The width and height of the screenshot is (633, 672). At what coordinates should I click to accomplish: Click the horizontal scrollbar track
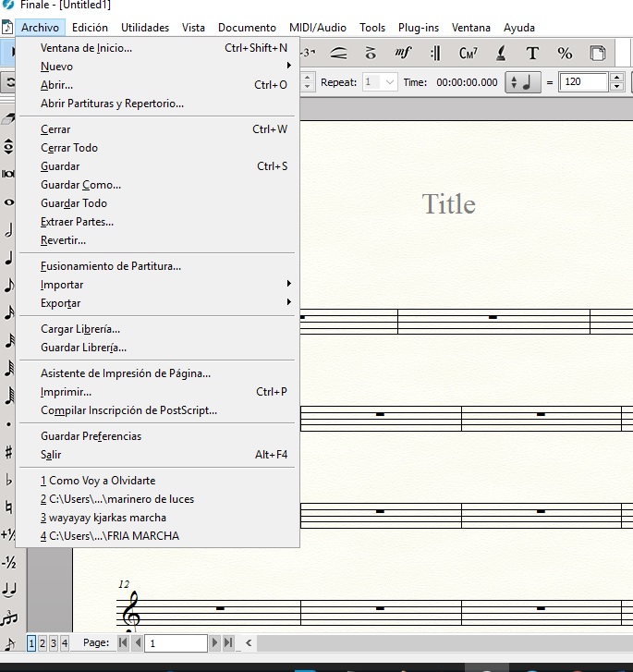[x=444, y=642]
